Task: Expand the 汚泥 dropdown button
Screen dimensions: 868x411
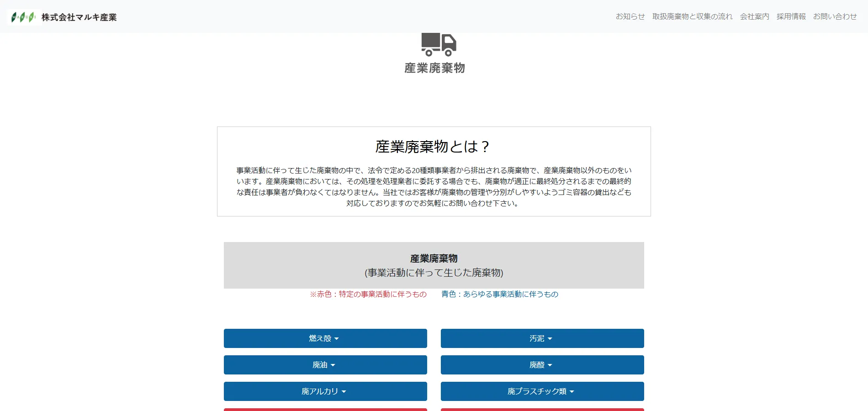Action: tap(542, 338)
